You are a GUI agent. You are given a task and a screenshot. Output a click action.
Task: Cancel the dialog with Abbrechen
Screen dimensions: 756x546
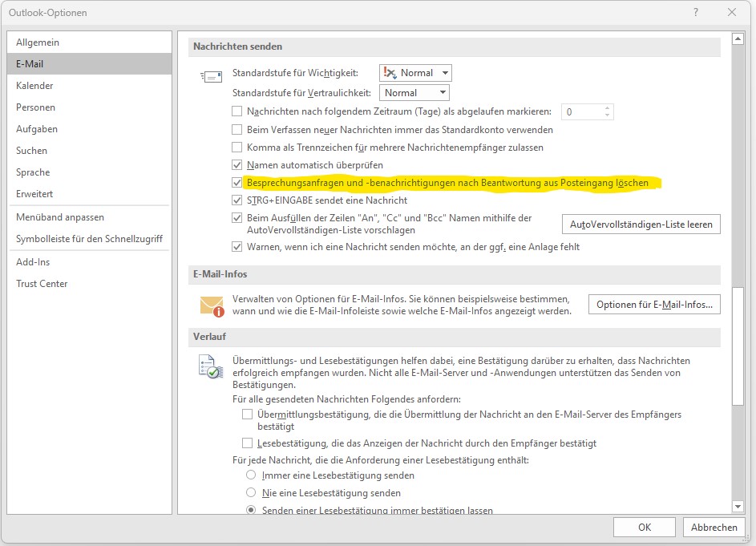(714, 528)
